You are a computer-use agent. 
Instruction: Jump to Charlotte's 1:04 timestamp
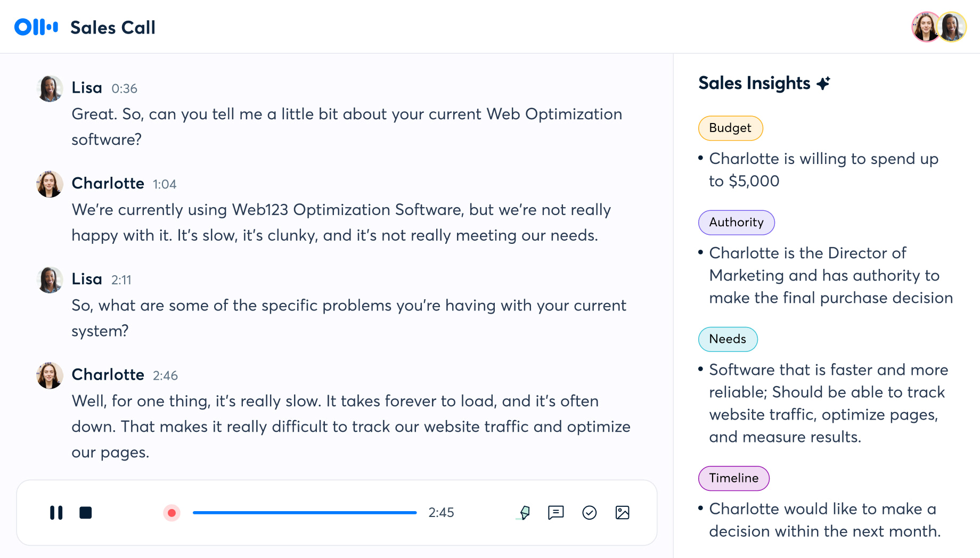[x=165, y=185]
